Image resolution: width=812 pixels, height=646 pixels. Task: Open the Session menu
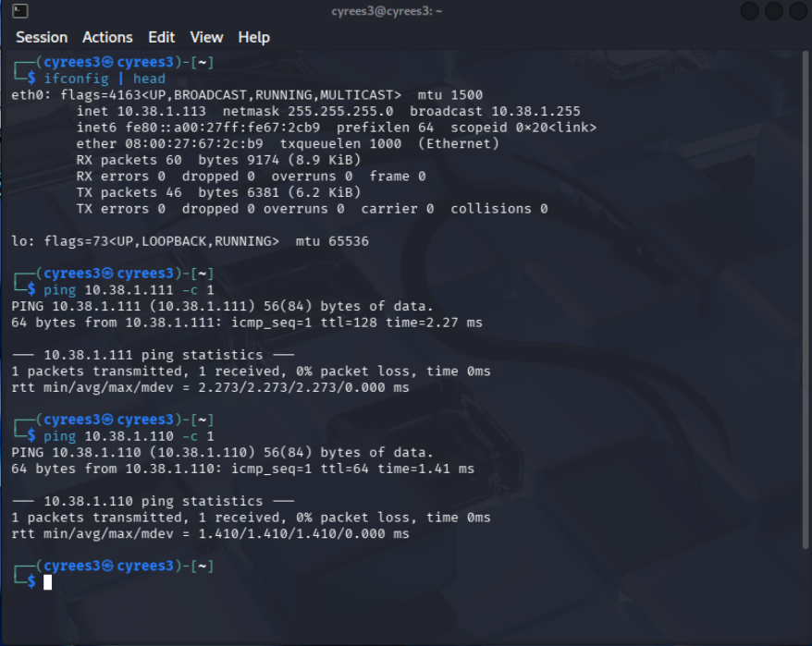pos(42,37)
